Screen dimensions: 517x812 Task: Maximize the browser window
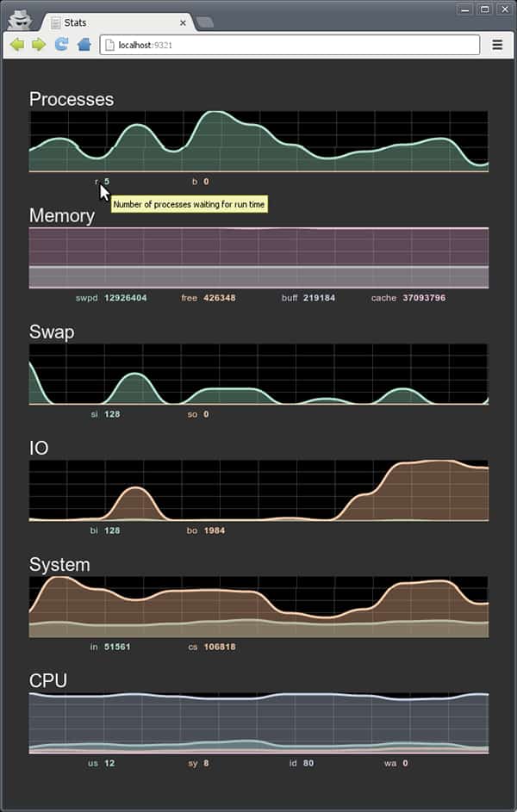[485, 9]
